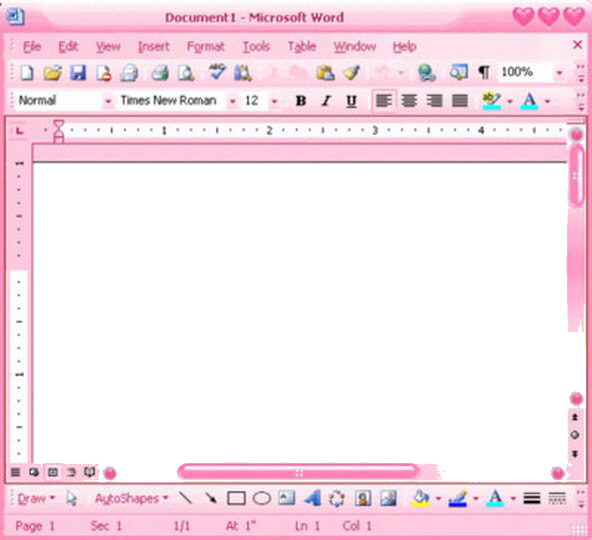Open the Insert menu
This screenshot has height=540, width=592.
(154, 46)
